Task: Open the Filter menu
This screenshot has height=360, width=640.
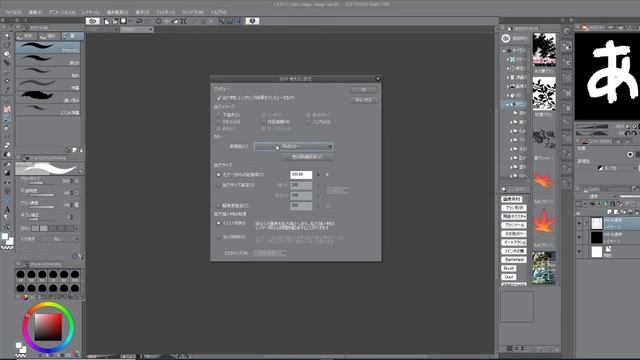Action: [165, 12]
